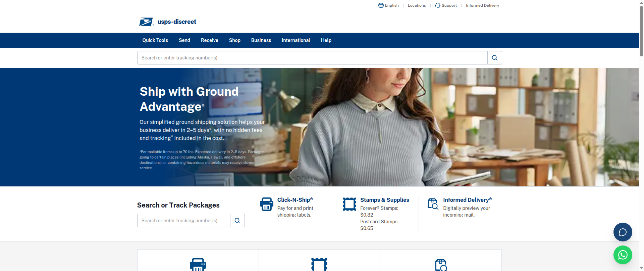This screenshot has height=271, width=644.
Task: Click the USPS eagle logo
Action: (146, 22)
